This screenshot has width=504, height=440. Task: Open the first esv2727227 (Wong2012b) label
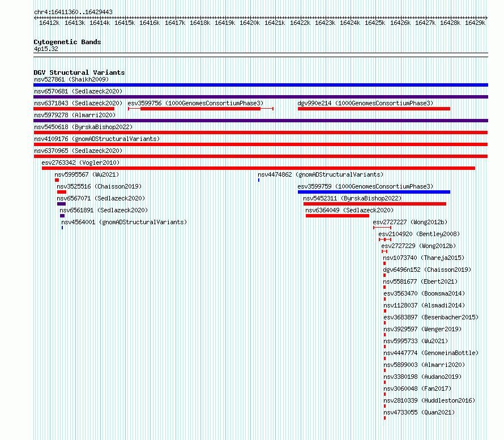(410, 222)
